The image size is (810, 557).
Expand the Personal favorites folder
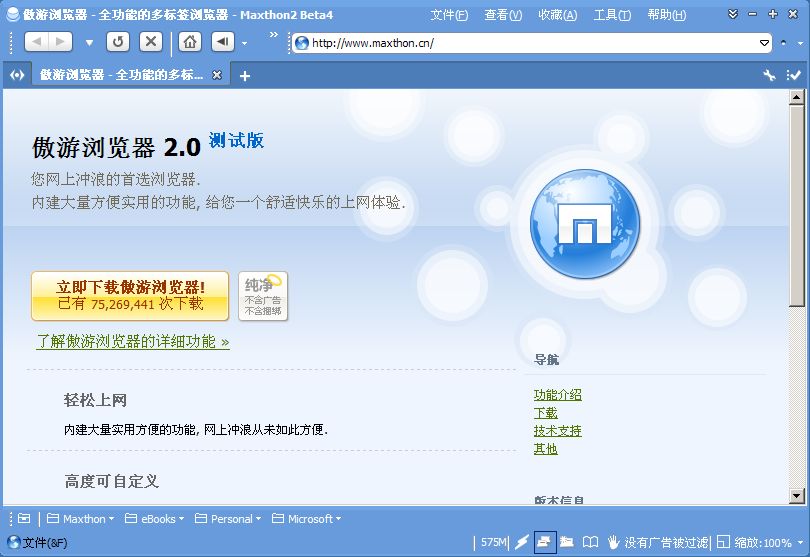tap(228, 519)
